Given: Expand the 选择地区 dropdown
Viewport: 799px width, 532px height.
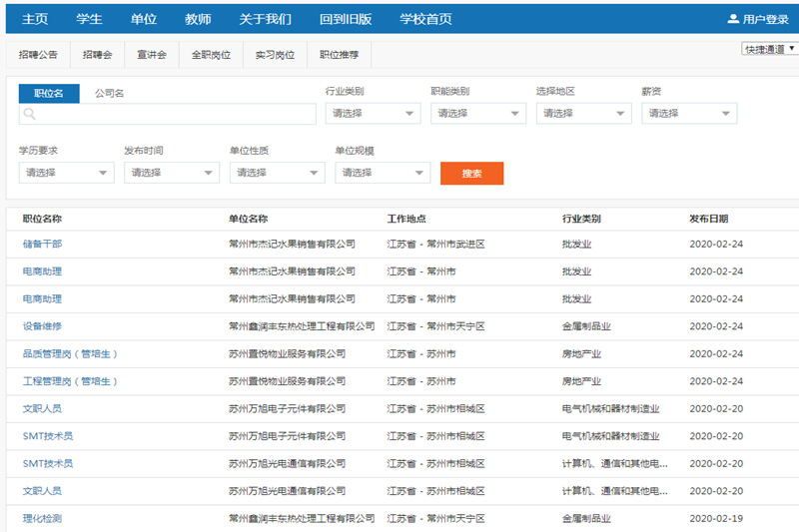Looking at the screenshot, I should (x=584, y=113).
